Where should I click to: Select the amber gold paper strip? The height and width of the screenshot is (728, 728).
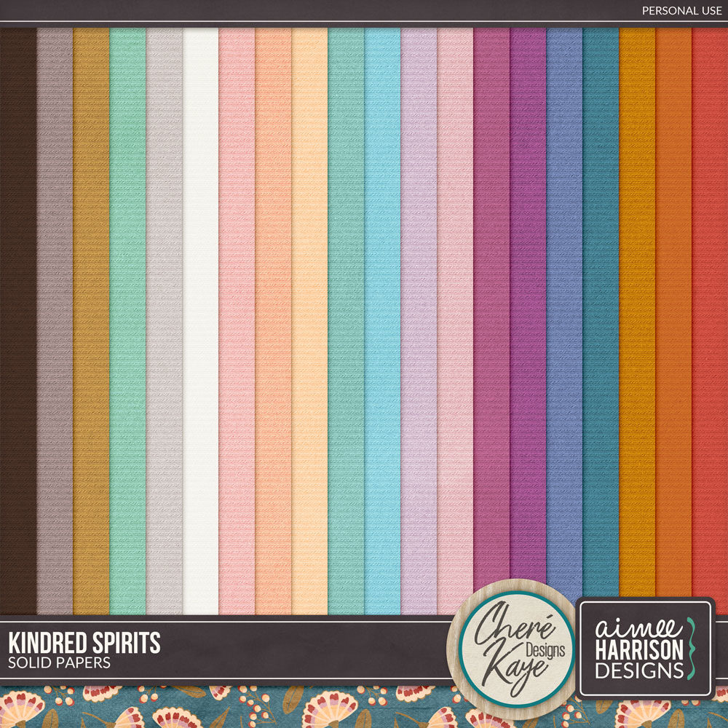point(638,313)
